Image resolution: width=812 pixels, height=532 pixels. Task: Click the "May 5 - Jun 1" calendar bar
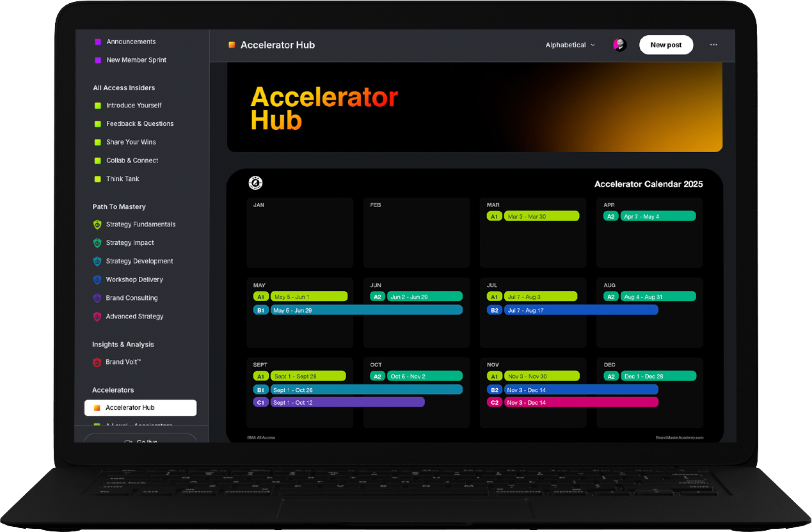(309, 296)
